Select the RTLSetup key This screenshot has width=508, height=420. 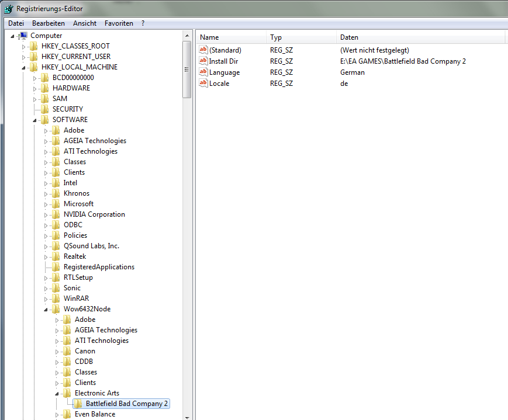tap(78, 277)
